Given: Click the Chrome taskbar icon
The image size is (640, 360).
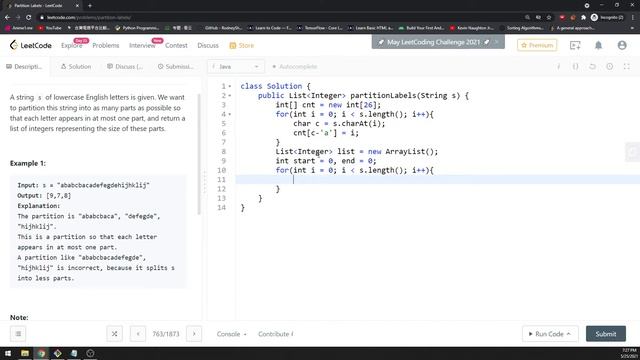Looking at the screenshot, I should coord(41,353).
